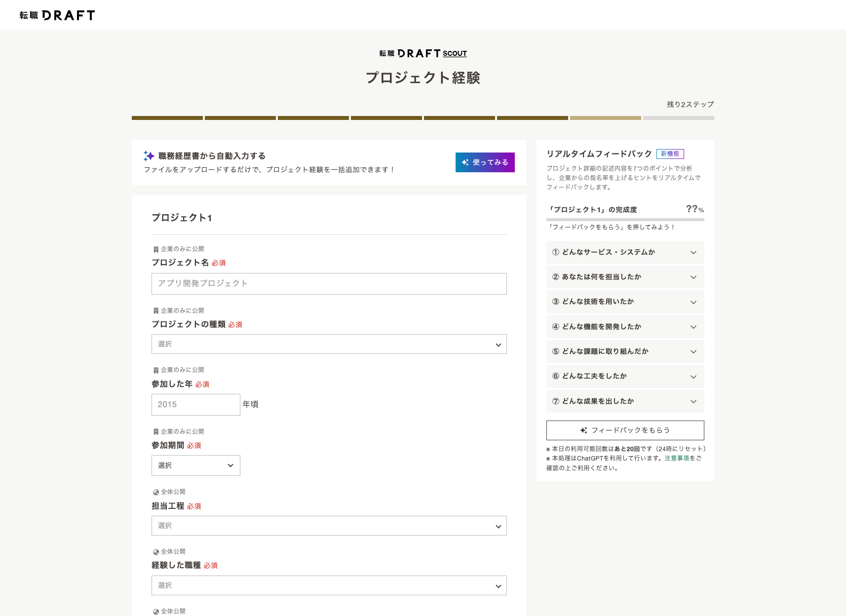Open the 経験した職種 dropdown

click(329, 586)
